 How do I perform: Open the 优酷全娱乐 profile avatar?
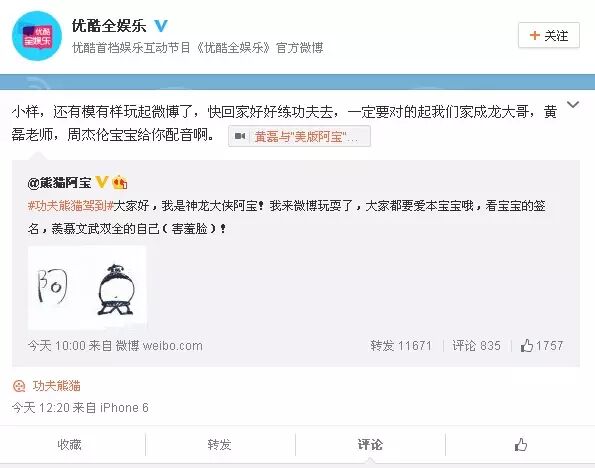point(37,36)
